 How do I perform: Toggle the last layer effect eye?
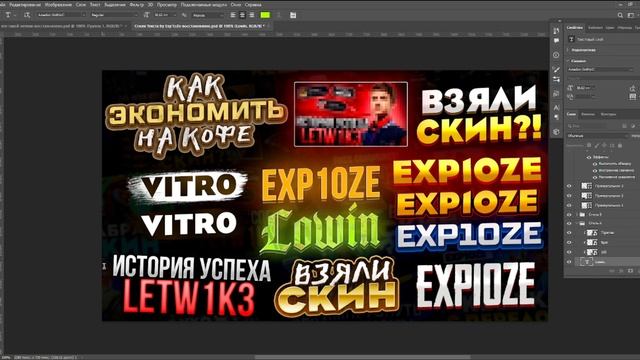tap(595, 177)
